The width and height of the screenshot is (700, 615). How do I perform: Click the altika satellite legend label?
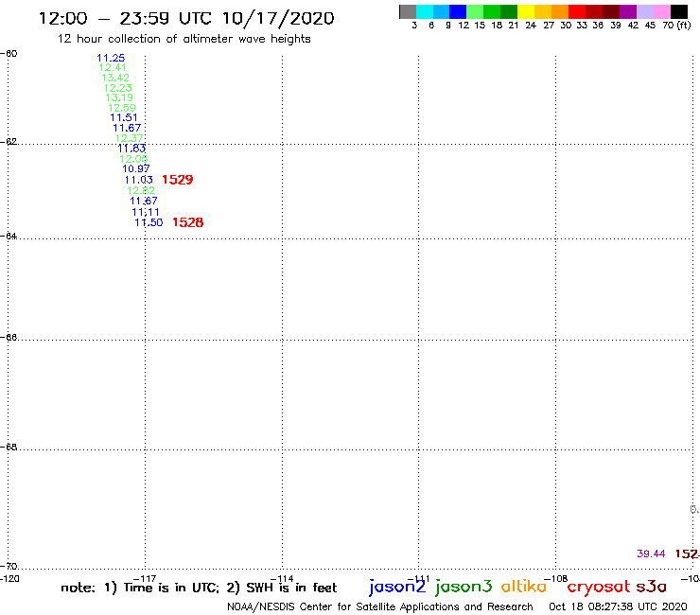(524, 587)
